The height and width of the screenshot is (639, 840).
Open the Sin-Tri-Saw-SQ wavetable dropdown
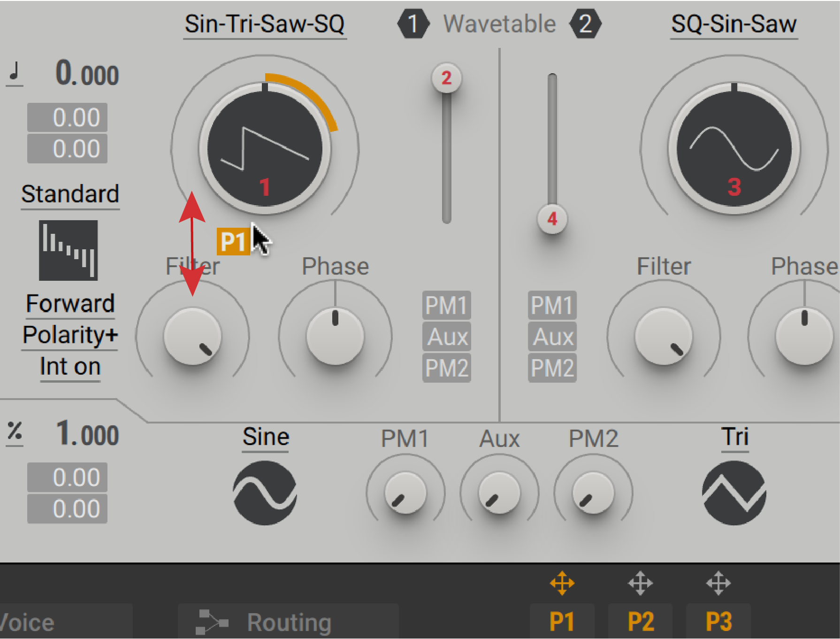point(265,24)
